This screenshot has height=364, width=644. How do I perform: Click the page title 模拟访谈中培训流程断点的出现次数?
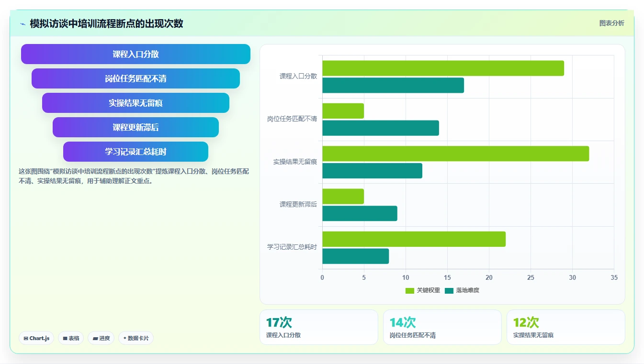pos(106,24)
